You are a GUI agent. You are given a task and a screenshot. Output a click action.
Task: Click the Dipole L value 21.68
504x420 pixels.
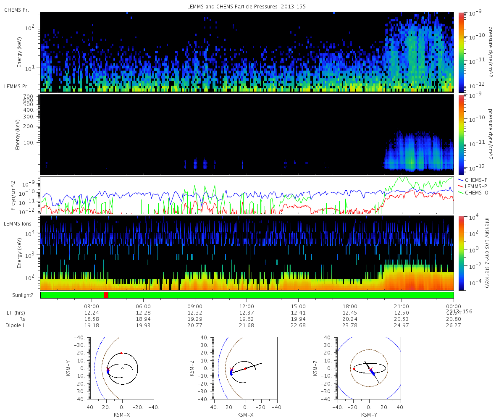click(247, 325)
